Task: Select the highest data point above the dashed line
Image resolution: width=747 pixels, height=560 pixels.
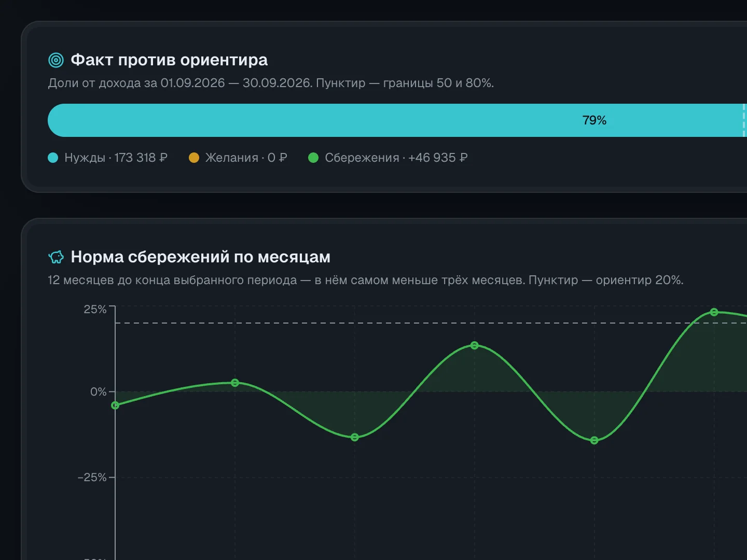Action: [714, 312]
